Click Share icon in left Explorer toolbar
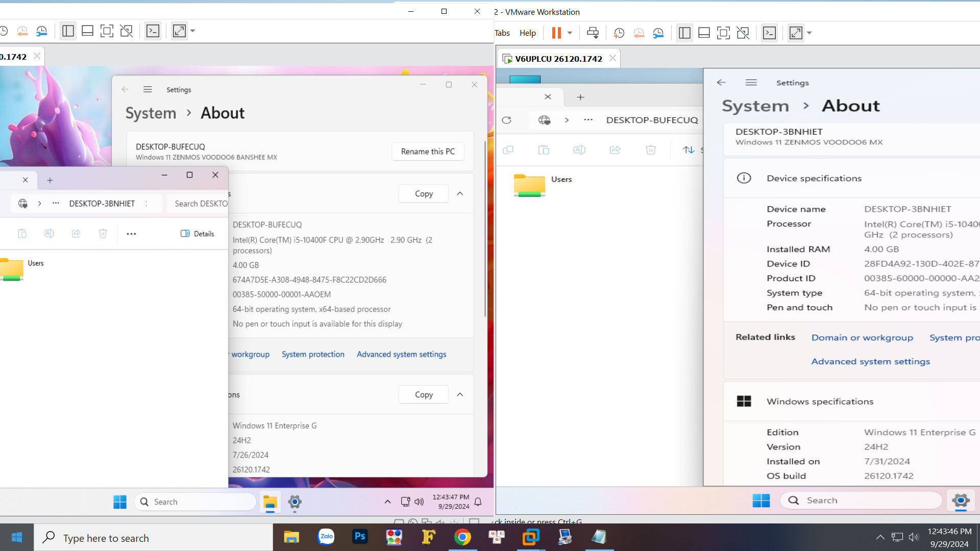This screenshot has width=980, height=551. point(76,234)
